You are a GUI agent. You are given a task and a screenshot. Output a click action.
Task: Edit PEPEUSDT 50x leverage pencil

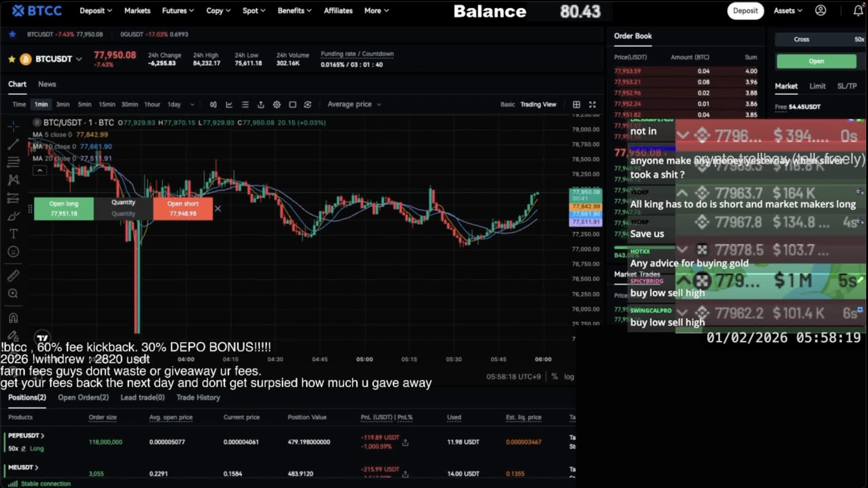23,449
